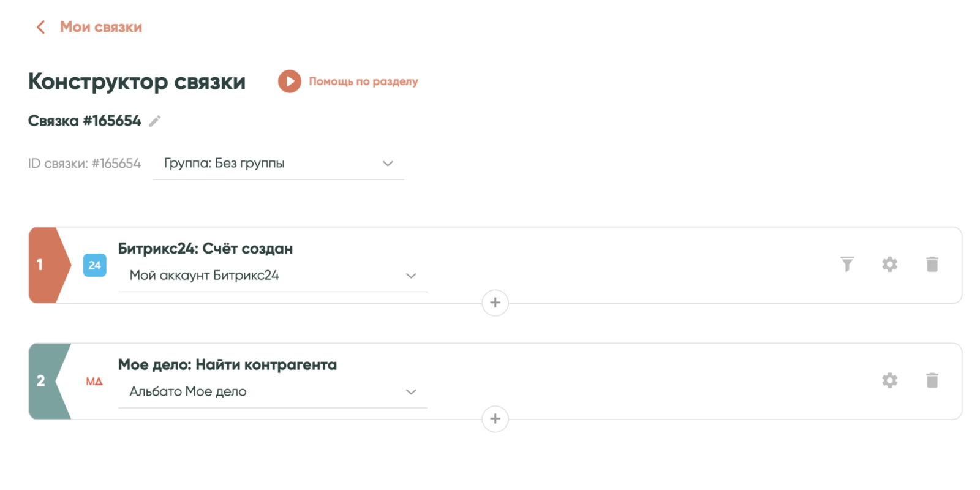The image size is (980, 490).
Task: Add a step after the Битрикс24 trigger
Action: pos(495,303)
